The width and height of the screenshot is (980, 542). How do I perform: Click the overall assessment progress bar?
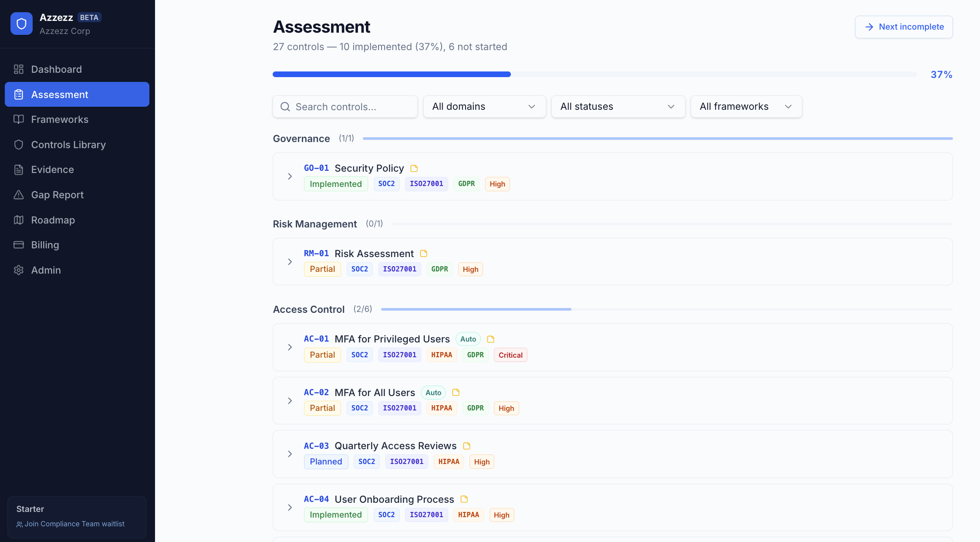pos(595,75)
